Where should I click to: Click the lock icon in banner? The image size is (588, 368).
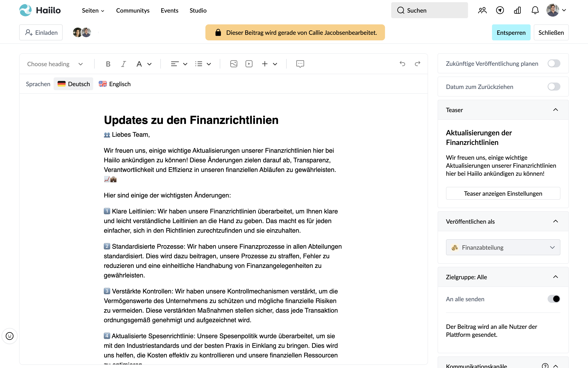(x=218, y=32)
